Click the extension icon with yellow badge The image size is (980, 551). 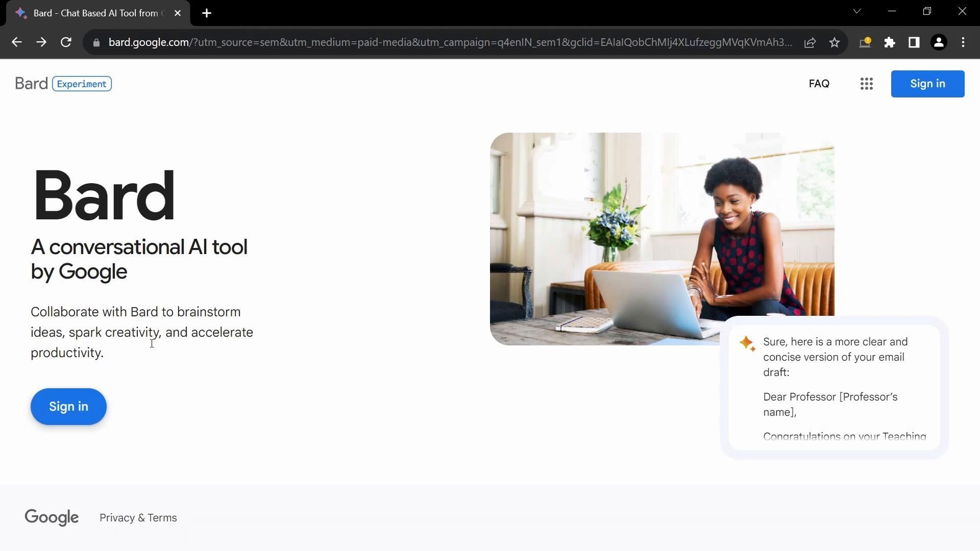(x=865, y=42)
